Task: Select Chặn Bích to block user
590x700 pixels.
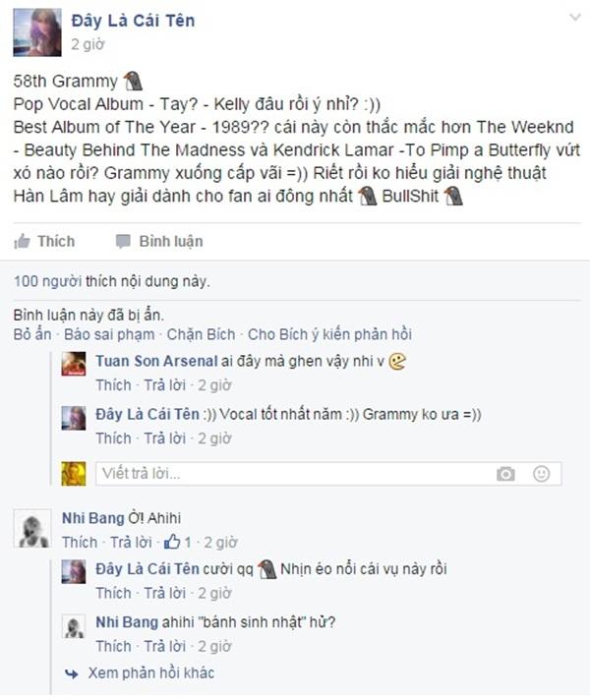Action: tap(201, 334)
